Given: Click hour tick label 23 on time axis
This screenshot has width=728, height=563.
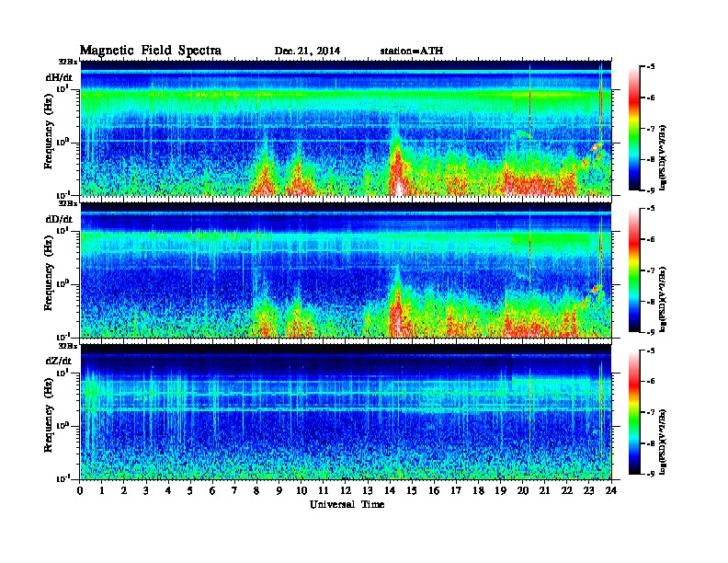Looking at the screenshot, I should pyautogui.click(x=588, y=490).
